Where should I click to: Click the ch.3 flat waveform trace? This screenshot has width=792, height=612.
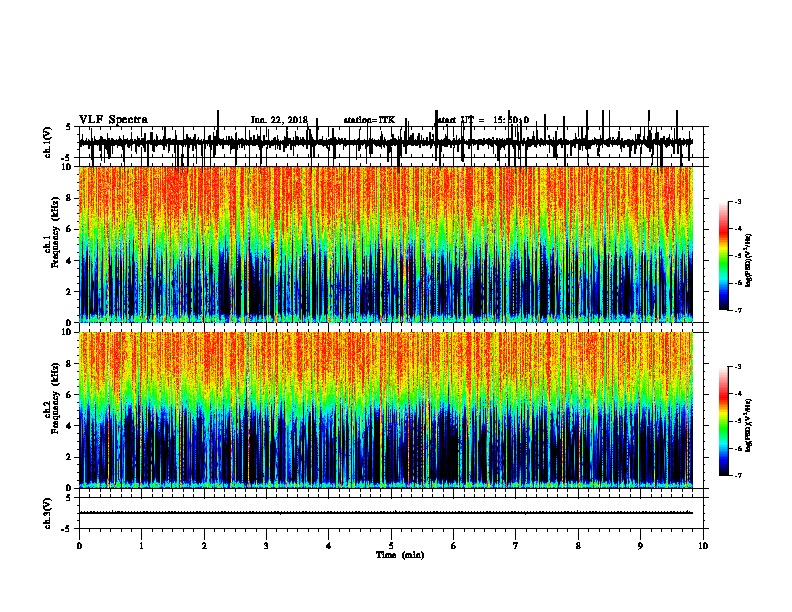point(386,513)
